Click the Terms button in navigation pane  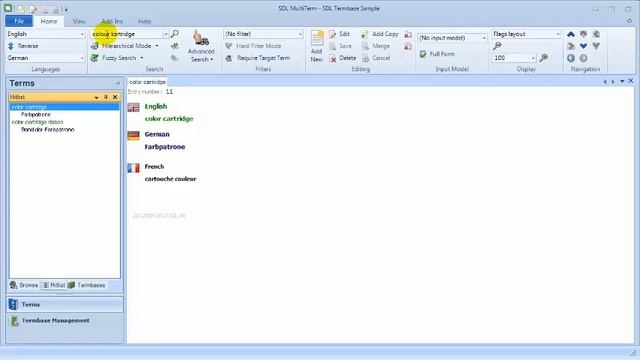65,304
